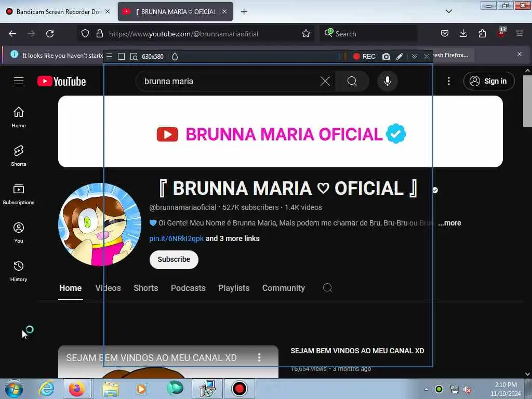Open History in the left sidebar
The height and width of the screenshot is (399, 532).
pyautogui.click(x=19, y=271)
